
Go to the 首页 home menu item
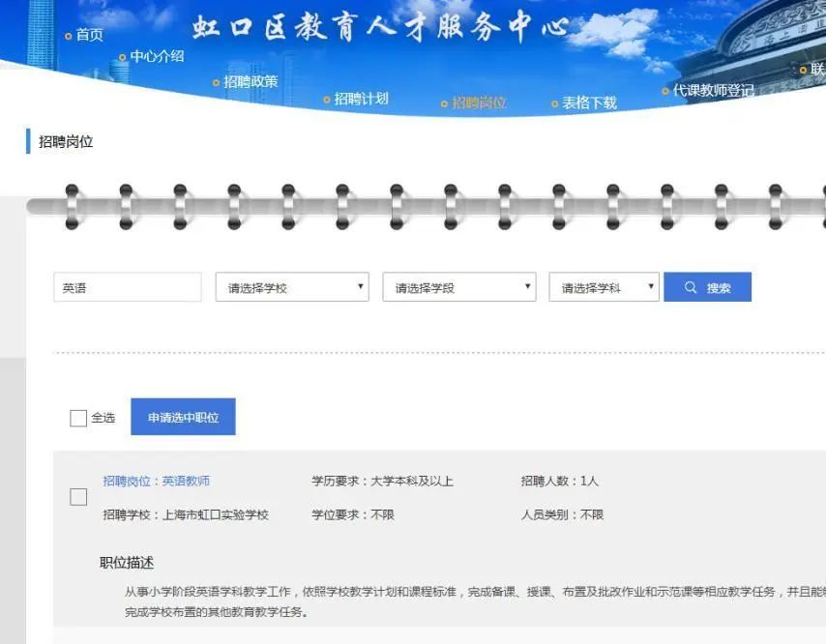(90, 35)
